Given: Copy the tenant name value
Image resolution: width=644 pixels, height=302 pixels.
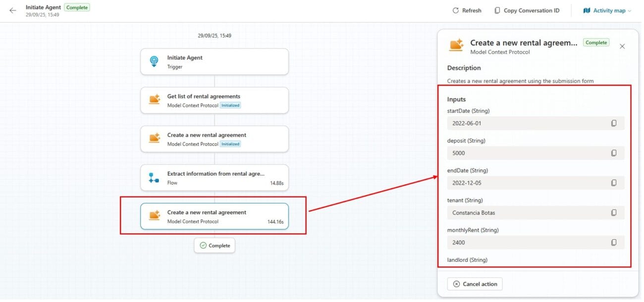Looking at the screenshot, I should pos(613,213).
